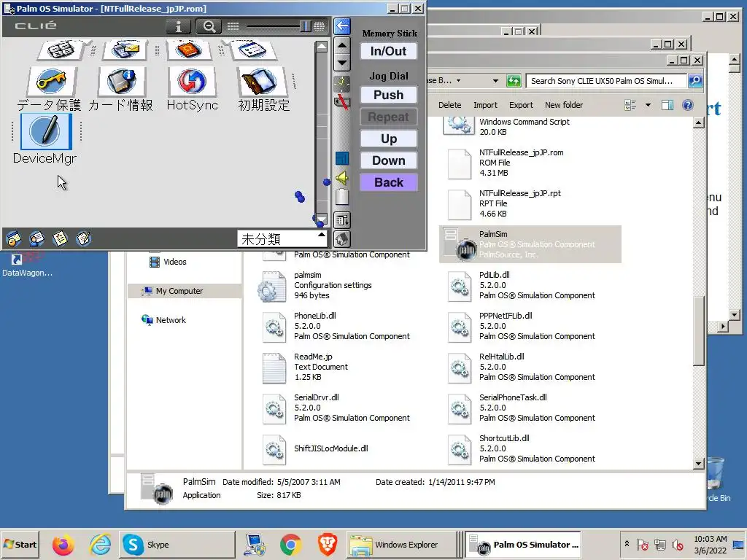The height and width of the screenshot is (560, 747).
Task: Open the blue card list app icon
Action: click(252, 50)
